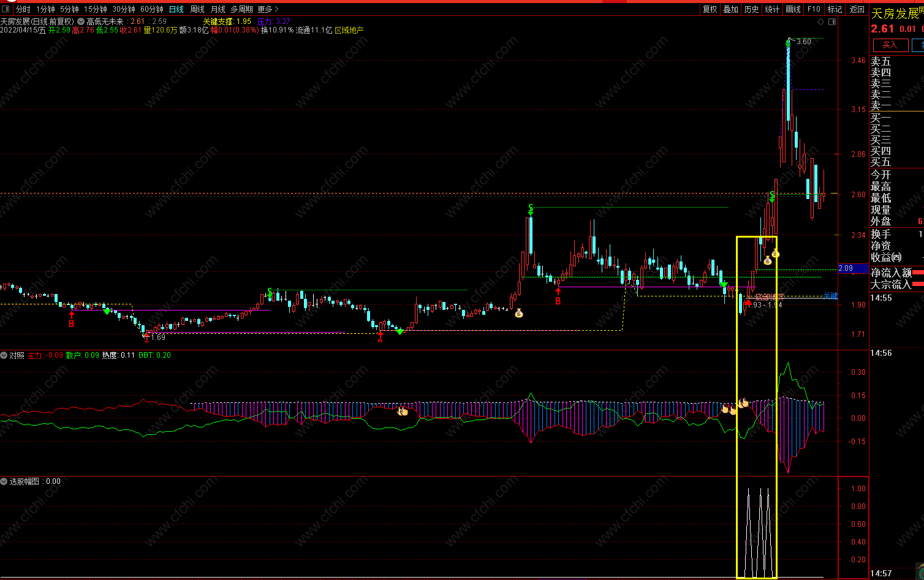Select the 30分钟 period tab
Screen dimensions: 924x580
(123, 9)
